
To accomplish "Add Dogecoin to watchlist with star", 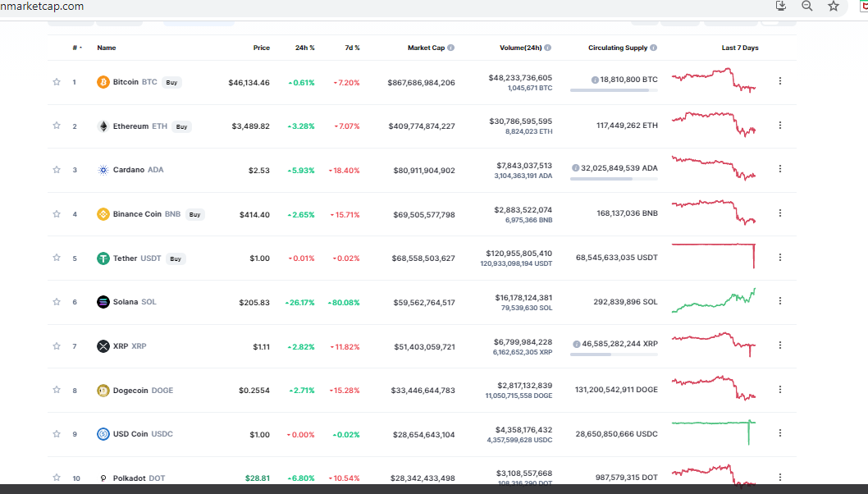I will (x=57, y=390).
